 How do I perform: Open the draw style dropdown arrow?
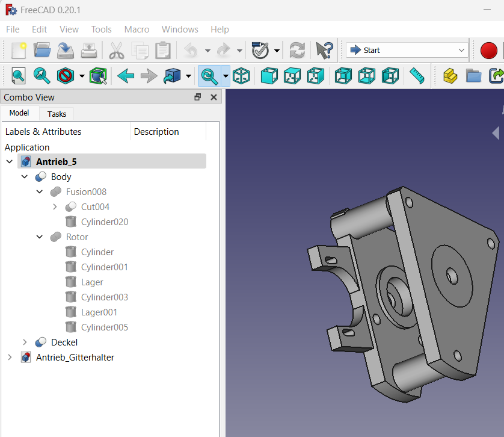tap(82, 76)
